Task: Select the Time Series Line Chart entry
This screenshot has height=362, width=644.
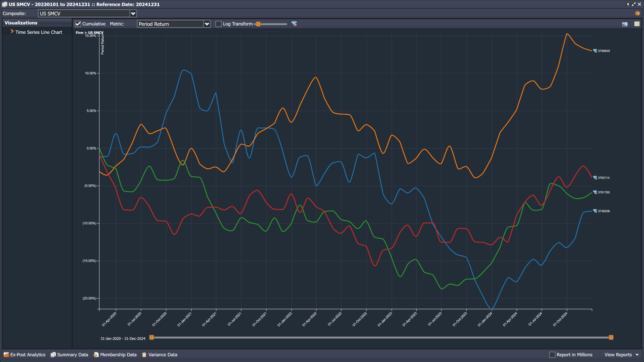Action: 39,32
